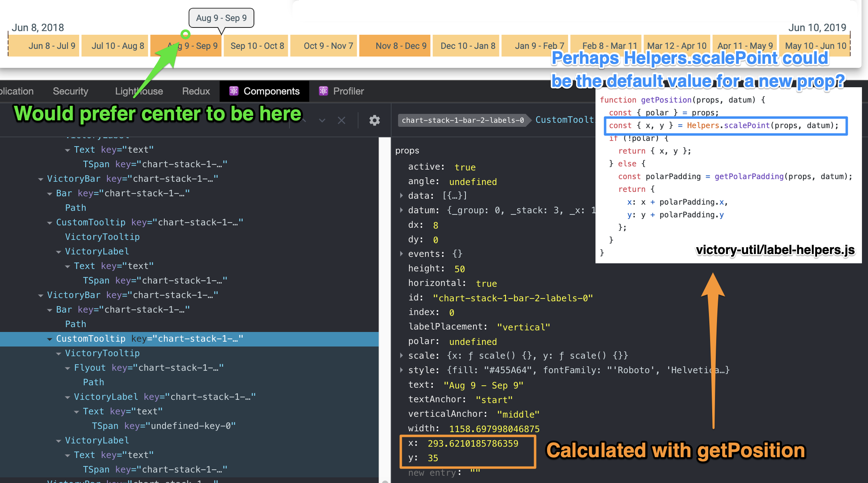Select the chart-stack-1-bar-2-labels-0 breadcrumb
This screenshot has height=483, width=868.
coord(463,120)
